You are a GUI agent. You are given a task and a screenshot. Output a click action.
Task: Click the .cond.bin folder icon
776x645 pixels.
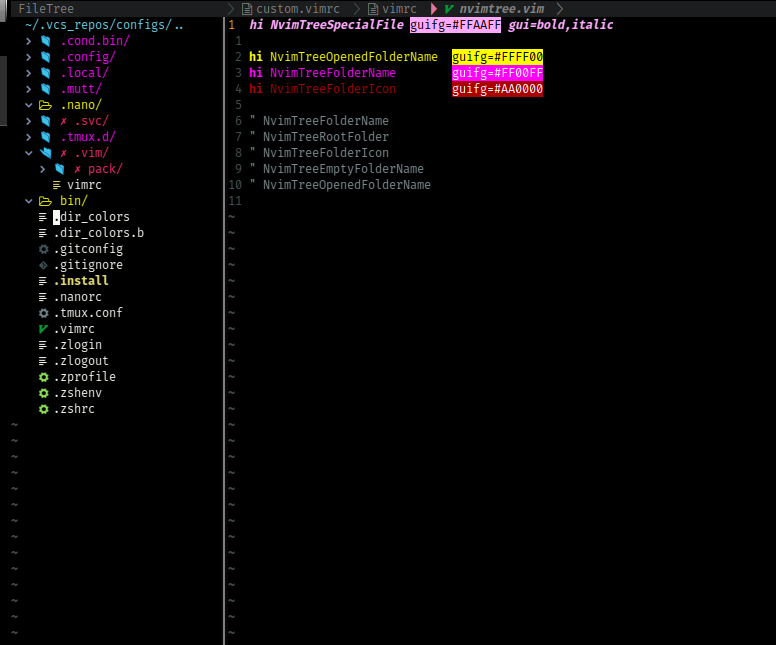[x=46, y=41]
